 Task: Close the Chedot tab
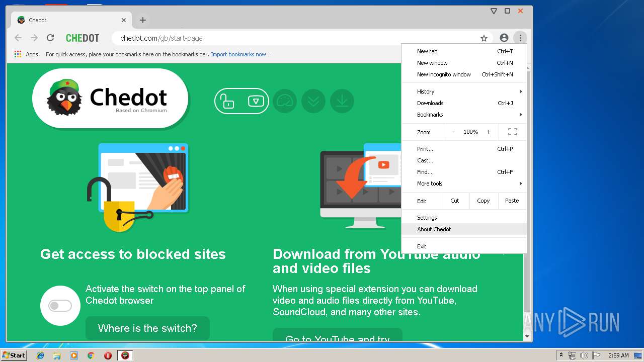[124, 20]
